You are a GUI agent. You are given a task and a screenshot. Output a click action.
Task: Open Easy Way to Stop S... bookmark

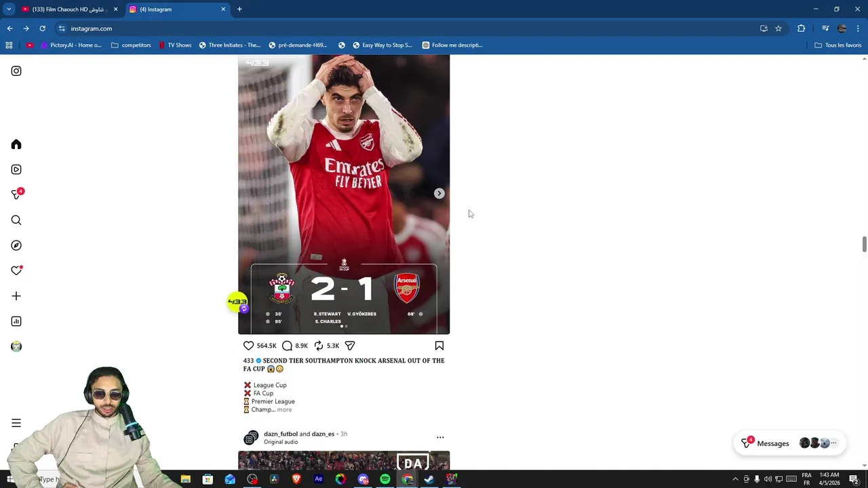tap(382, 45)
